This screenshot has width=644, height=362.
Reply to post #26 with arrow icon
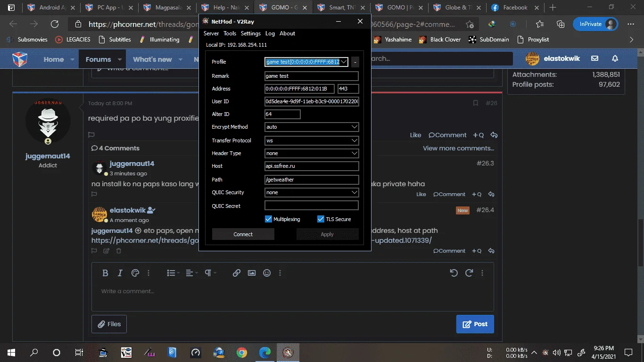click(x=494, y=135)
